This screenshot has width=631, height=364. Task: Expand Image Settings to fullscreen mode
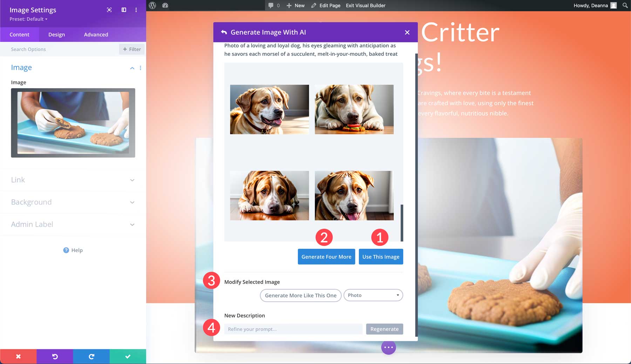109,10
